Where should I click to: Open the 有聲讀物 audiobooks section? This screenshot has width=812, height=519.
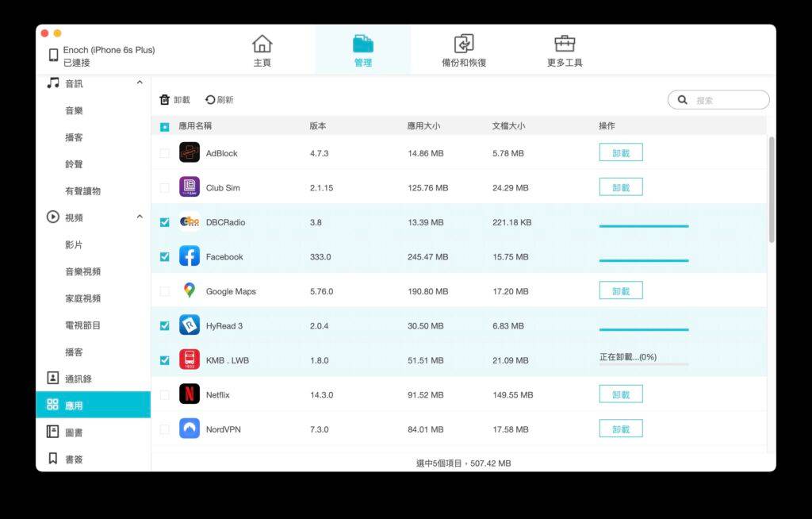(79, 190)
